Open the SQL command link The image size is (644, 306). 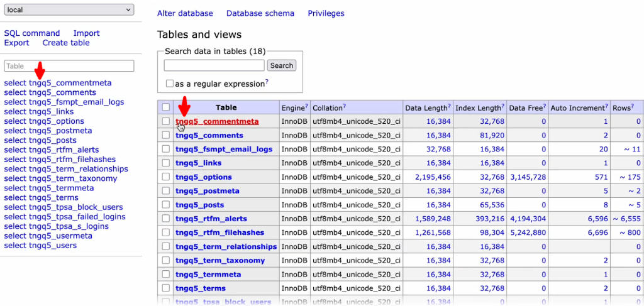tap(32, 33)
